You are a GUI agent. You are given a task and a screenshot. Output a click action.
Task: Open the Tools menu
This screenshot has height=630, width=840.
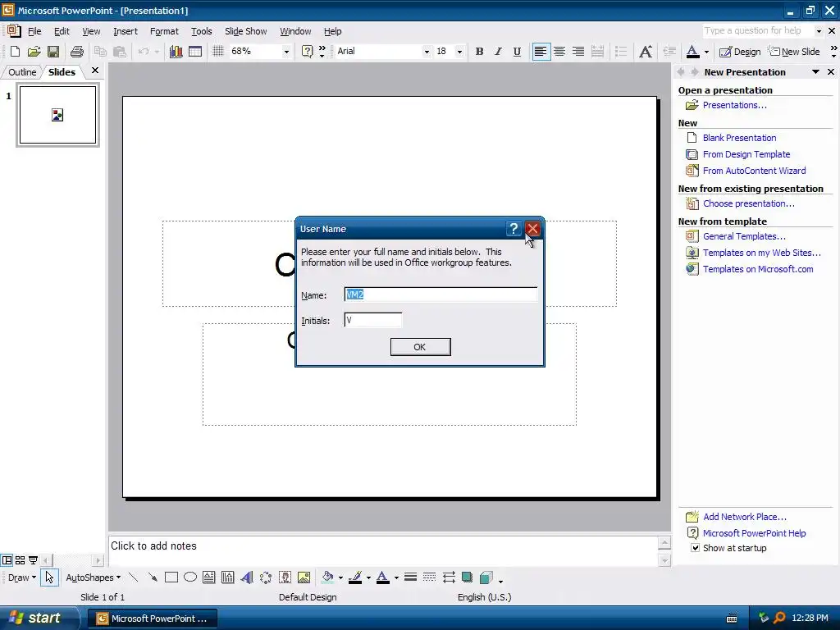coord(202,31)
